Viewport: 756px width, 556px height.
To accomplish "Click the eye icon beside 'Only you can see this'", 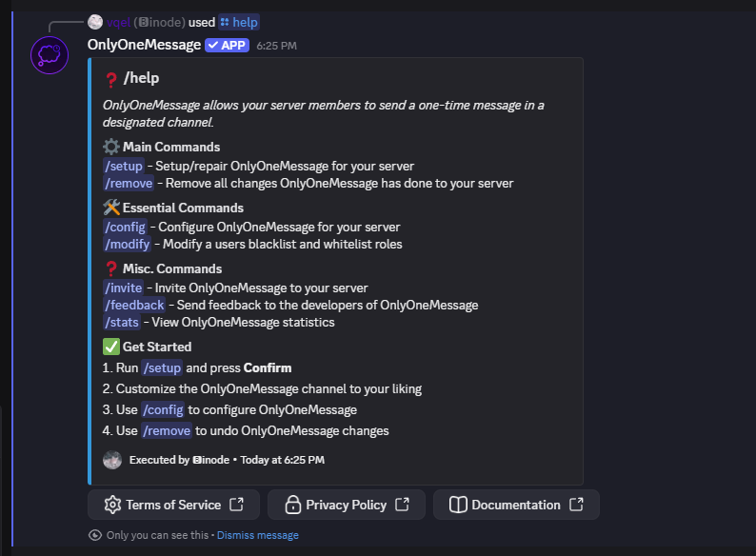I will [95, 535].
